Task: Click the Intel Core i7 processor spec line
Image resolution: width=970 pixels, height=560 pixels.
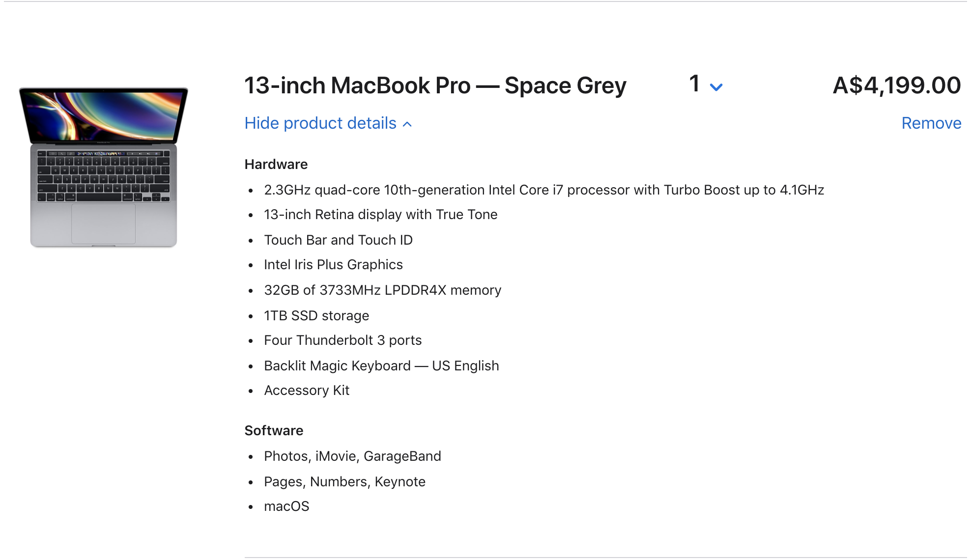Action: [543, 190]
